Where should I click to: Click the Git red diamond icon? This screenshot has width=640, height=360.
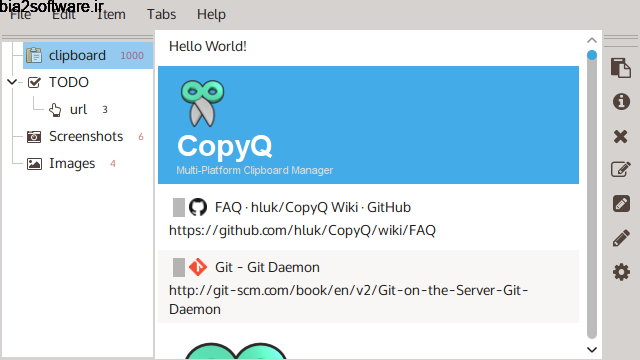coord(198,267)
